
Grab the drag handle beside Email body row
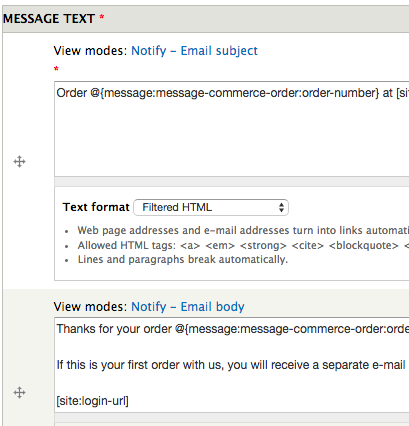click(20, 392)
